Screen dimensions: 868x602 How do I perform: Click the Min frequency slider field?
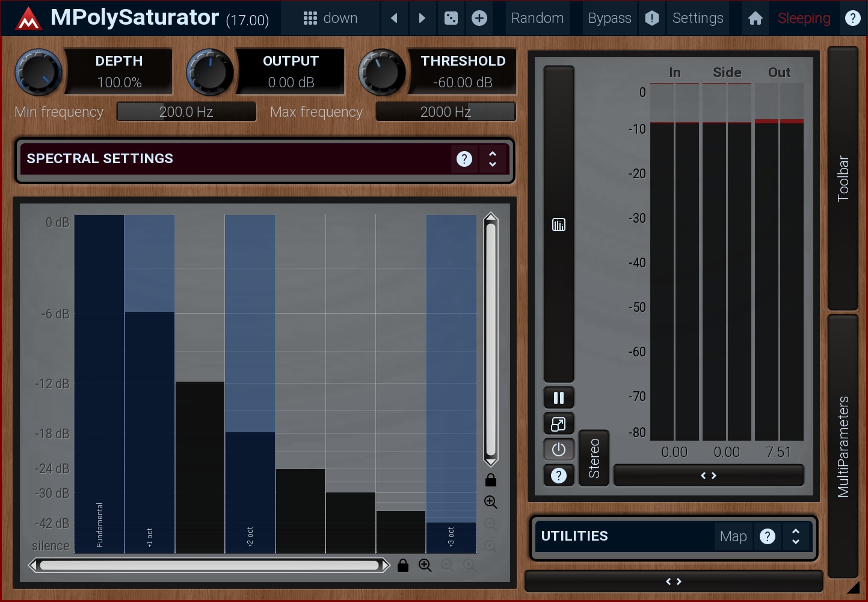pyautogui.click(x=186, y=112)
